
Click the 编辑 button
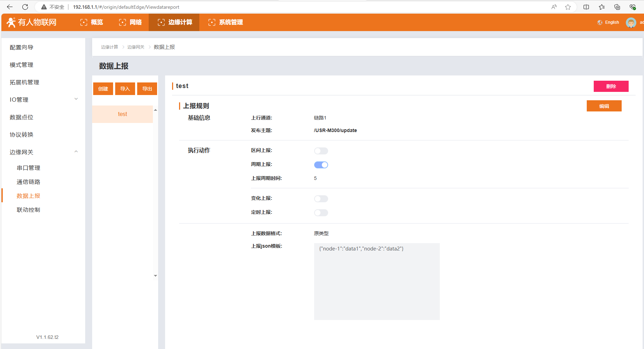pyautogui.click(x=604, y=106)
